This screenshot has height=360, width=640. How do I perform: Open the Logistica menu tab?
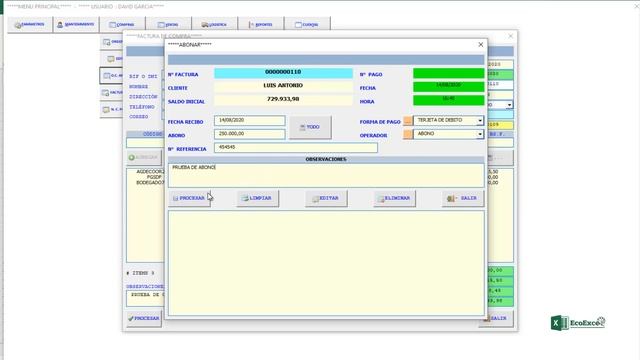(214, 24)
